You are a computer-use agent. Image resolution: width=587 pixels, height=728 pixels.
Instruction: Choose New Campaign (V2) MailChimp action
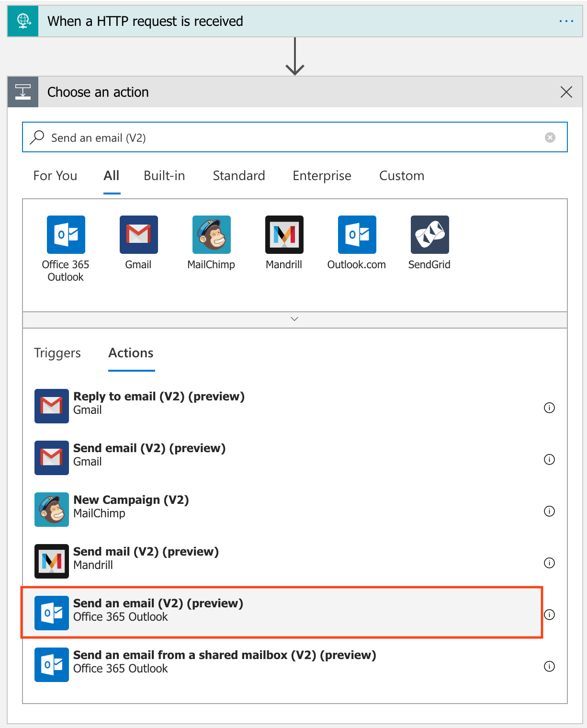287,510
